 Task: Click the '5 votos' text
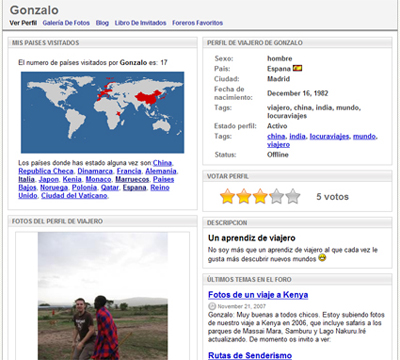click(332, 197)
